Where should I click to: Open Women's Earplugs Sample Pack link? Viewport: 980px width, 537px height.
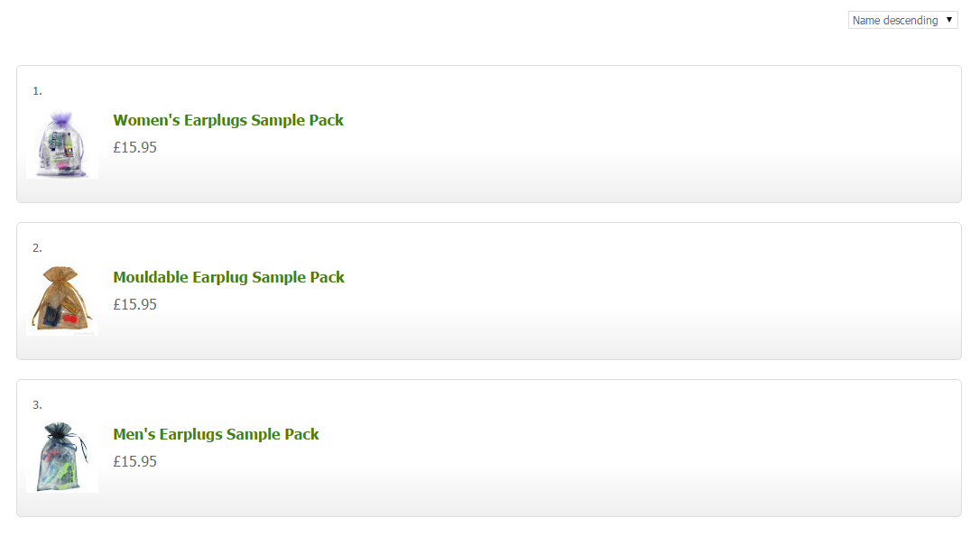[x=228, y=120]
